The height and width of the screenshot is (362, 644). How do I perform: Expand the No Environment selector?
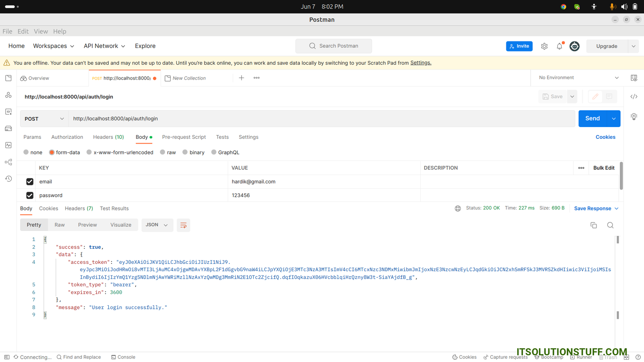(579, 78)
